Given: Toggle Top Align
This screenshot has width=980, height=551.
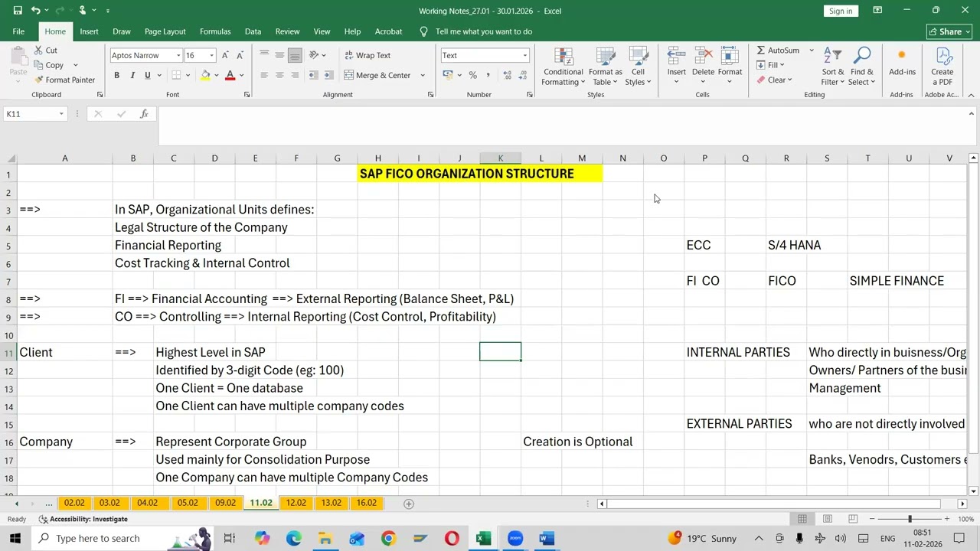Looking at the screenshot, I should click(264, 55).
